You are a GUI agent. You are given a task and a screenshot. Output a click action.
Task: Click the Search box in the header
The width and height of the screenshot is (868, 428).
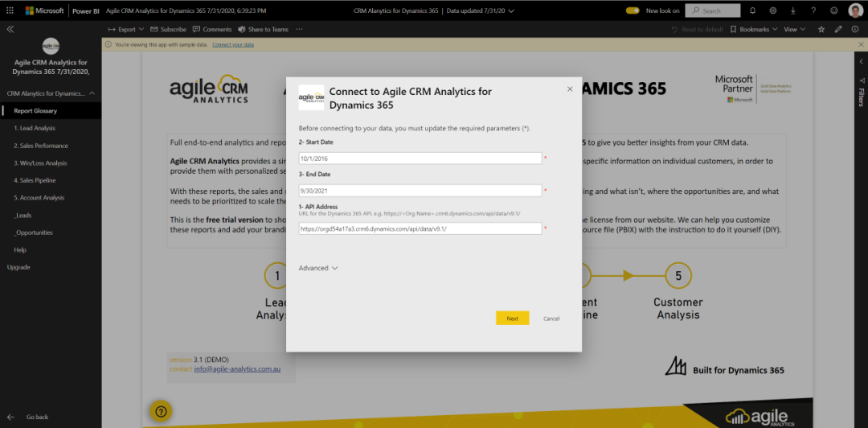[712, 10]
